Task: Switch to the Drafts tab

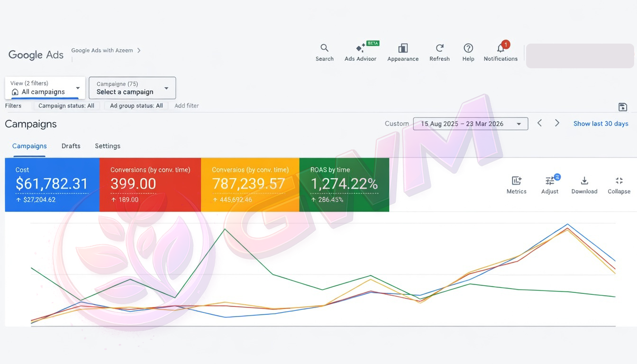Action: (x=71, y=146)
